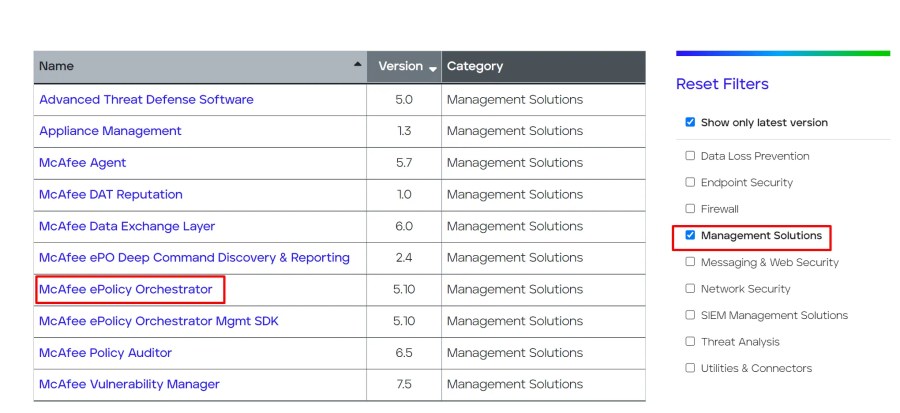Check the Threat Analysis option
The height and width of the screenshot is (413, 900).
pos(690,341)
